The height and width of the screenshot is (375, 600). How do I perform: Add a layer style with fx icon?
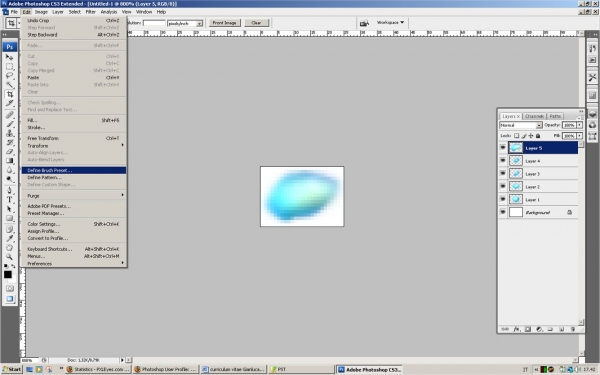coord(517,329)
